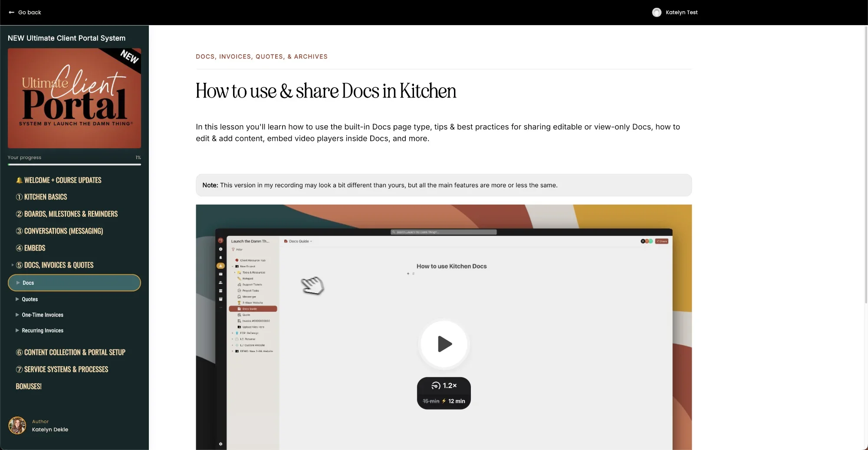This screenshot has width=868, height=450.
Task: Expand the Recurring Invoices section
Action: click(43, 330)
